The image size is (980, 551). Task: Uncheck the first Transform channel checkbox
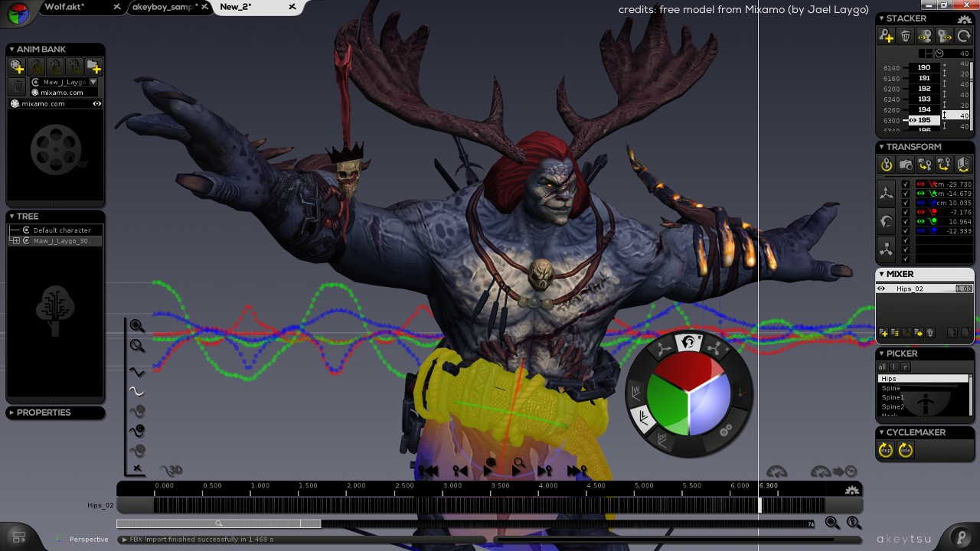(x=906, y=184)
